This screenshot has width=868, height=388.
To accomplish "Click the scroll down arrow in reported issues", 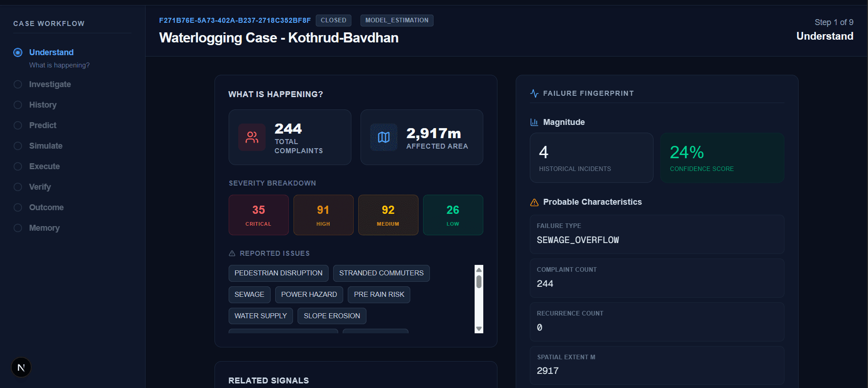I will 479,329.
